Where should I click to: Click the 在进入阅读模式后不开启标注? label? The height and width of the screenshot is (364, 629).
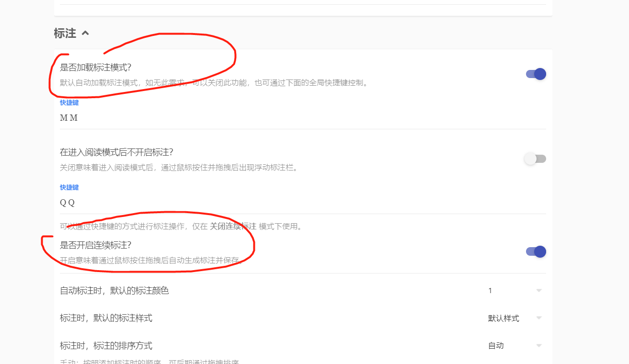(116, 152)
